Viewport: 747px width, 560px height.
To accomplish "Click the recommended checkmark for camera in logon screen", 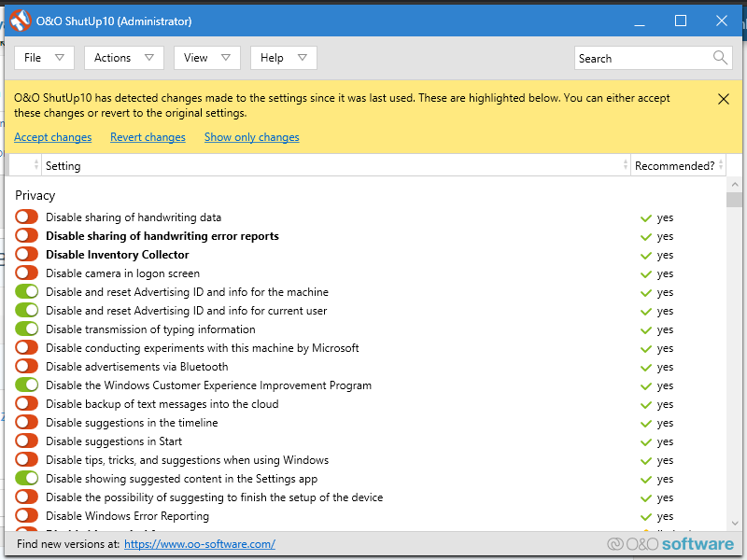I will pos(645,273).
